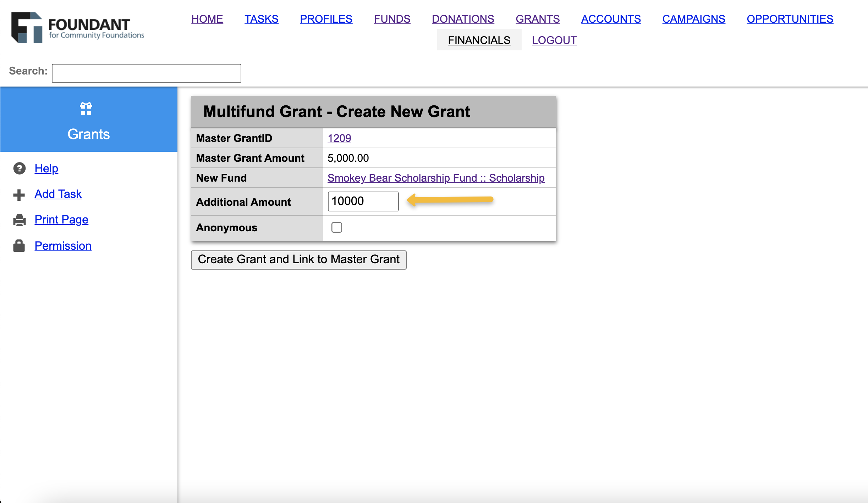Image resolution: width=868 pixels, height=503 pixels.
Task: Click the Foundant logo
Action: point(78,28)
